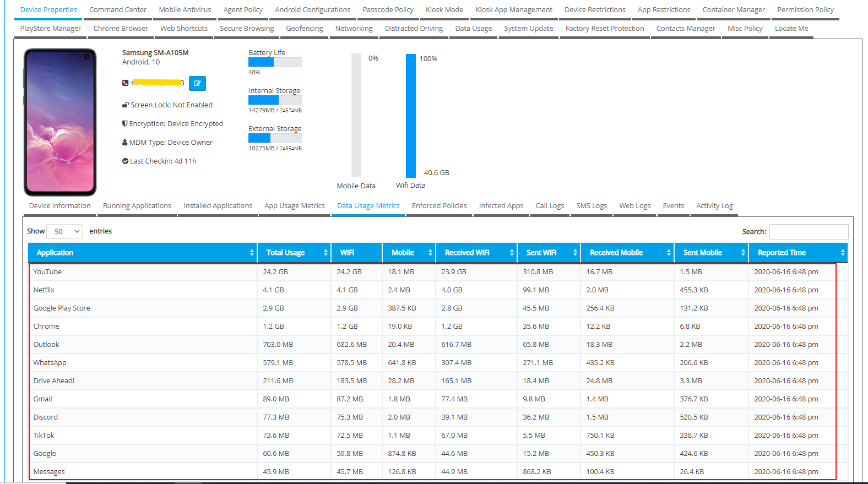
Task: Open Distracted Driving tab
Action: [414, 29]
